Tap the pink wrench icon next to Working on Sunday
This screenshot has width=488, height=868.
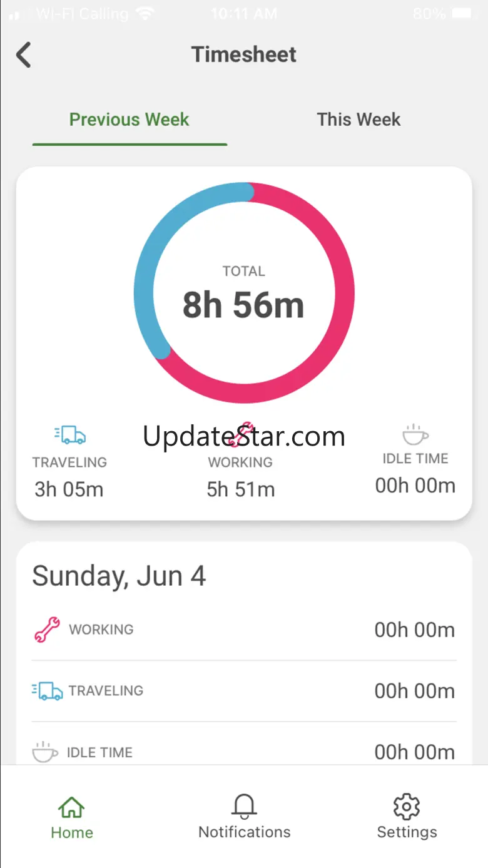click(47, 630)
